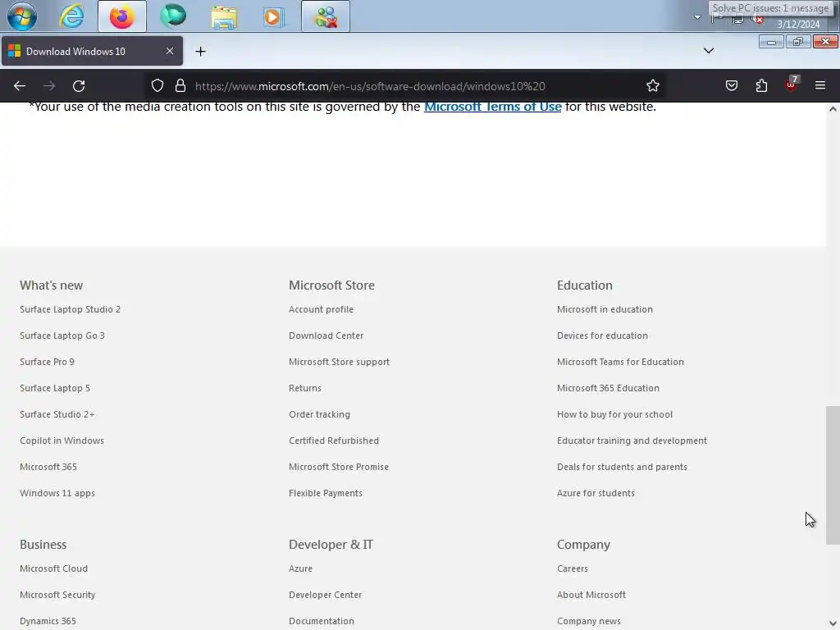Screen dimensions: 840x630
Task: Open Microsoft 365 footer link
Action: [48, 467]
